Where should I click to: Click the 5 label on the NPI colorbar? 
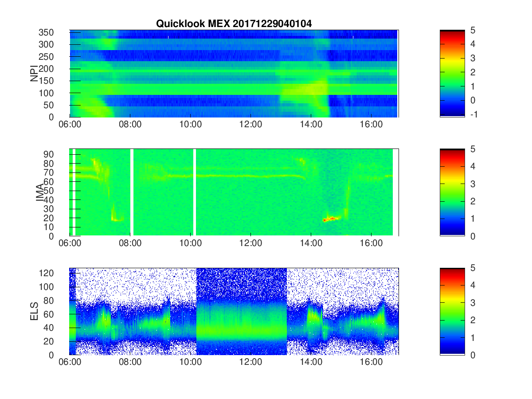(x=473, y=30)
